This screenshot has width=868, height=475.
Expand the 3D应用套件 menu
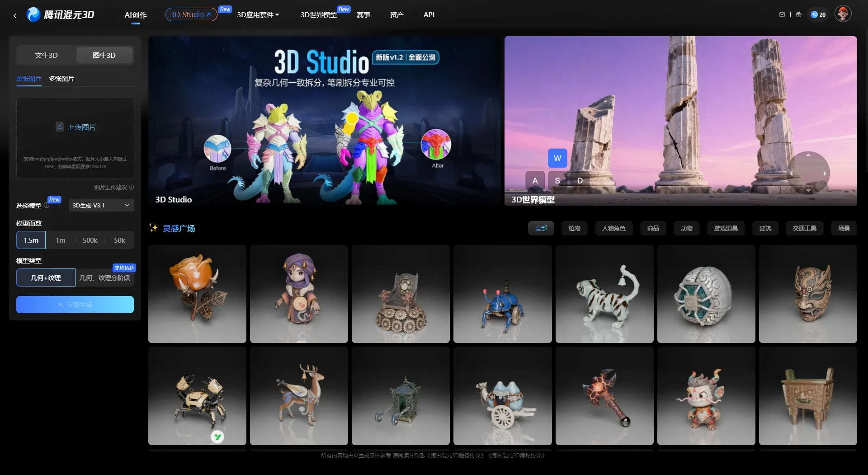pos(258,14)
